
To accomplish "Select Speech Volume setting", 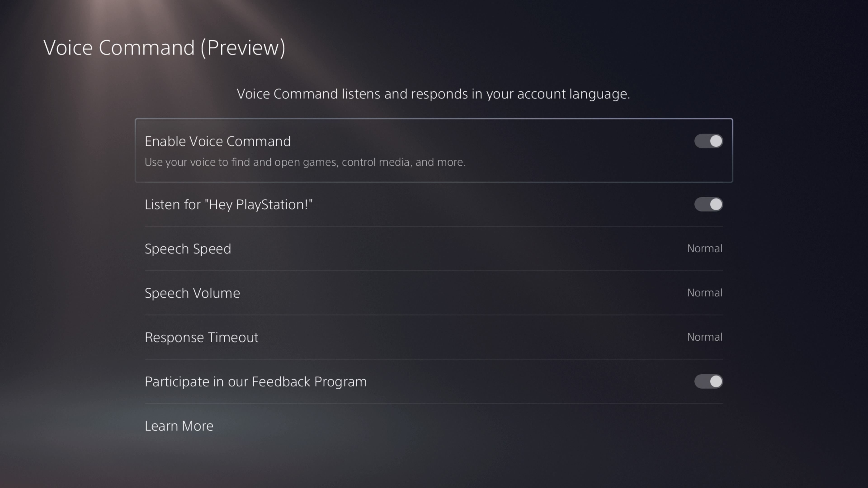I will pos(434,293).
